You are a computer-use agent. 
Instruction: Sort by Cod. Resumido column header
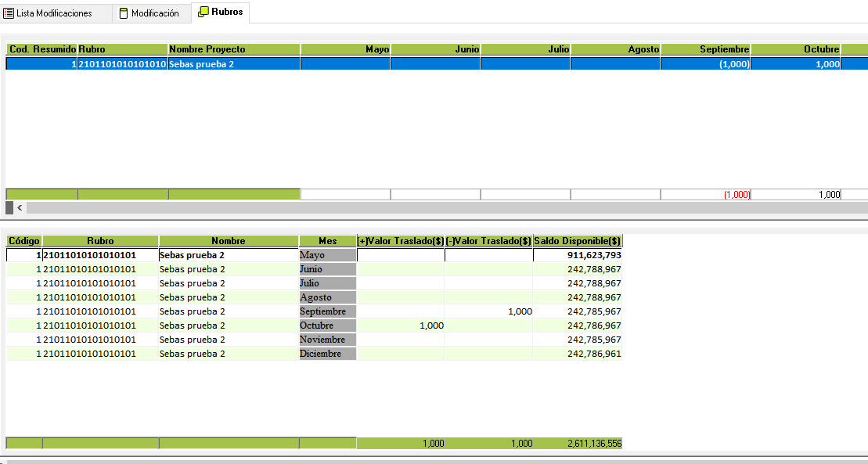coord(41,49)
